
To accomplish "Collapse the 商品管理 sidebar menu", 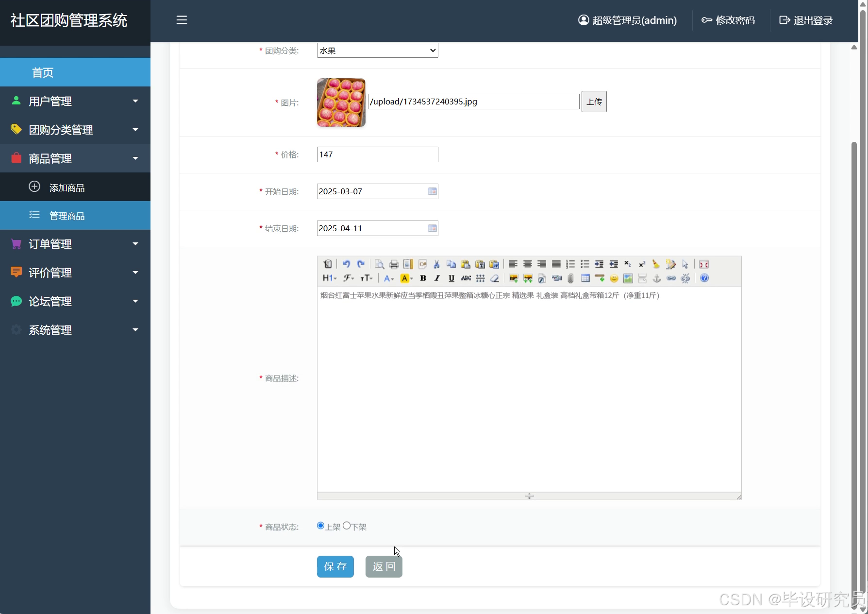I will (75, 158).
